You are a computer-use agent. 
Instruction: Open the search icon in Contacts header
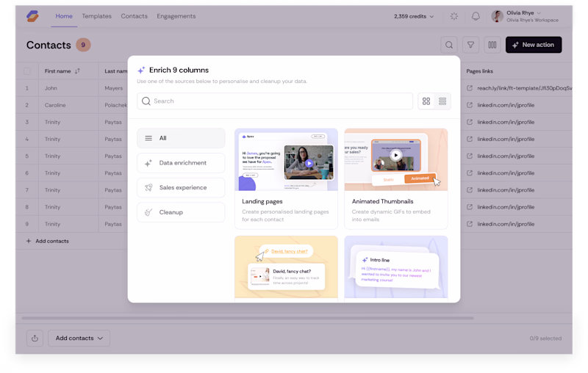[x=449, y=45]
